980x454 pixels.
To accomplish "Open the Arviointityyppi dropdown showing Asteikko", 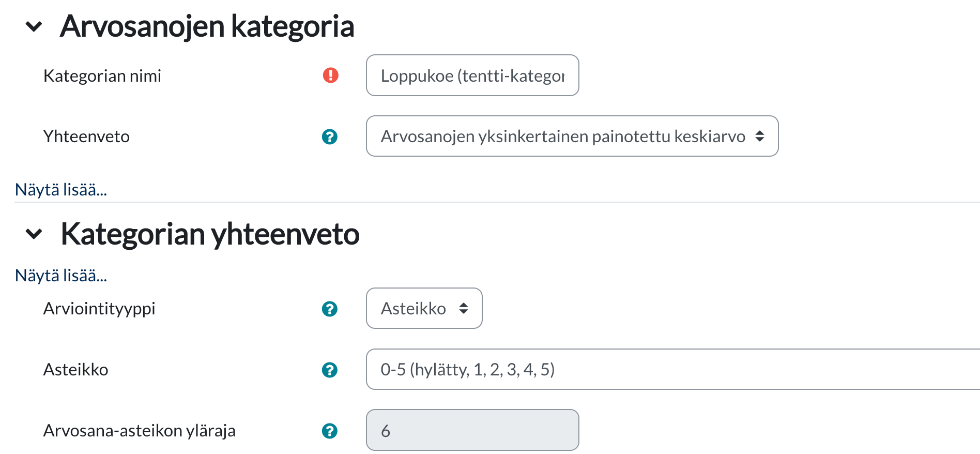I will pos(424,308).
